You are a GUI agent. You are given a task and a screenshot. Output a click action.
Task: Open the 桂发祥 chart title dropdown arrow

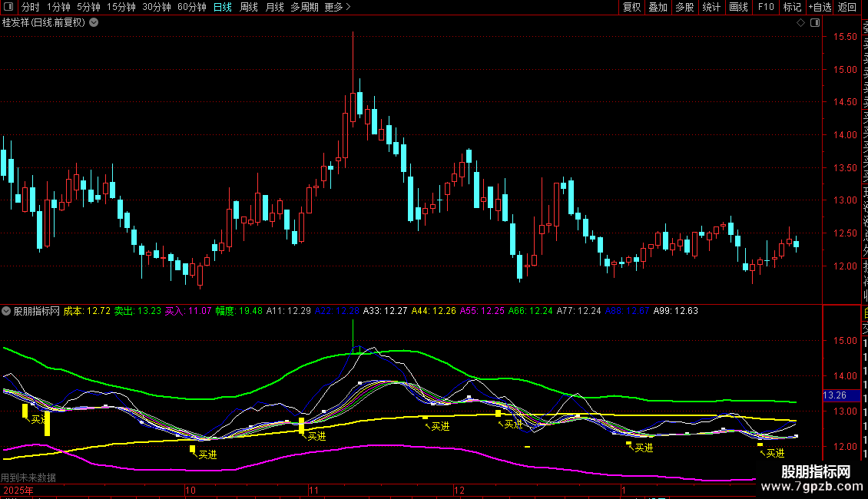click(94, 23)
